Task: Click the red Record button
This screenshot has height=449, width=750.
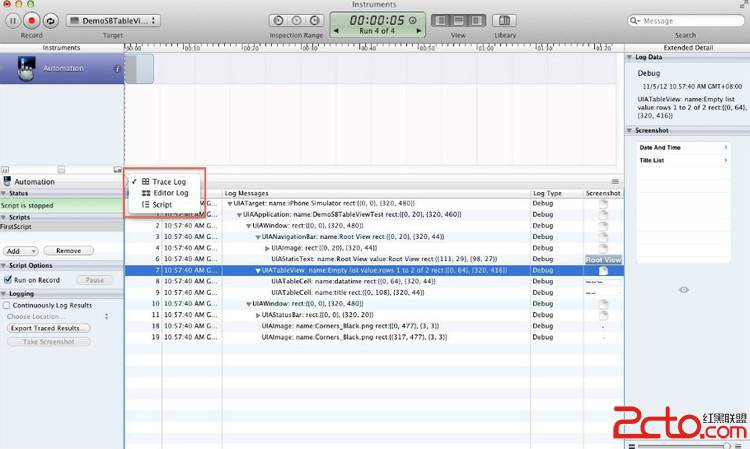Action: [x=31, y=20]
